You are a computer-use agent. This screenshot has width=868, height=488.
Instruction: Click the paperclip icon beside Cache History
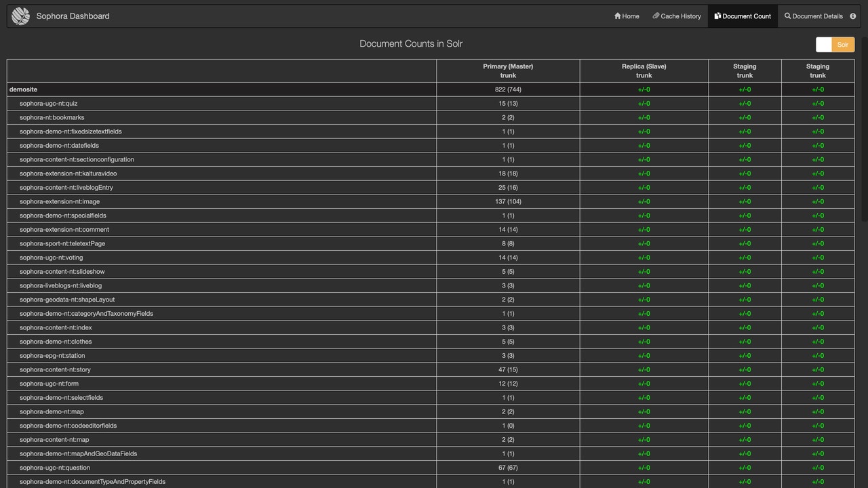[x=656, y=16]
